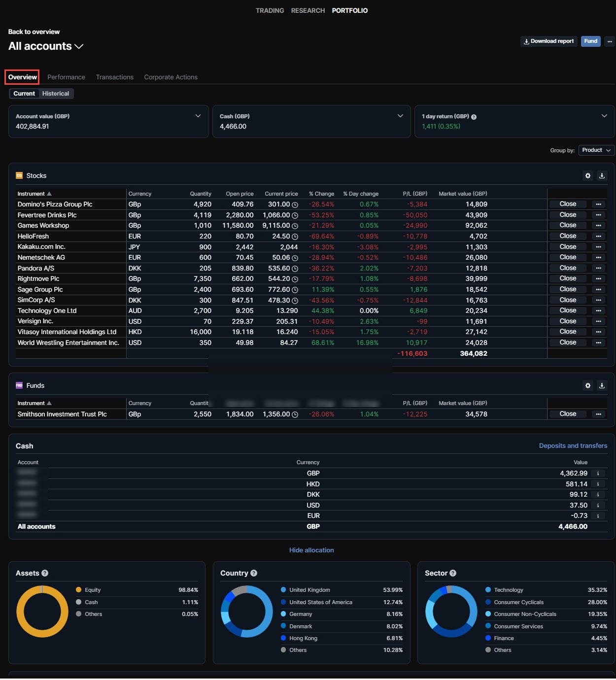Open the Research menu item

pos(308,11)
